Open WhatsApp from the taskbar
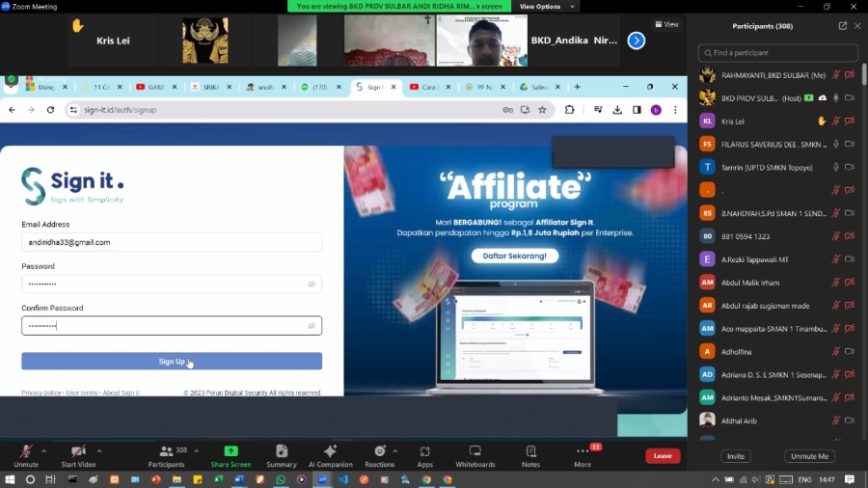Viewport: 868px width, 488px height. click(x=281, y=479)
